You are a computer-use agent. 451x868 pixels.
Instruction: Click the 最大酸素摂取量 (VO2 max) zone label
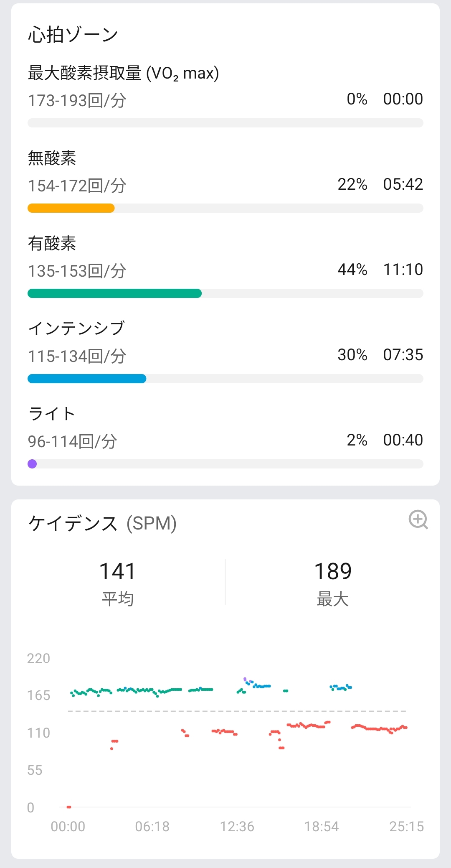tap(123, 73)
